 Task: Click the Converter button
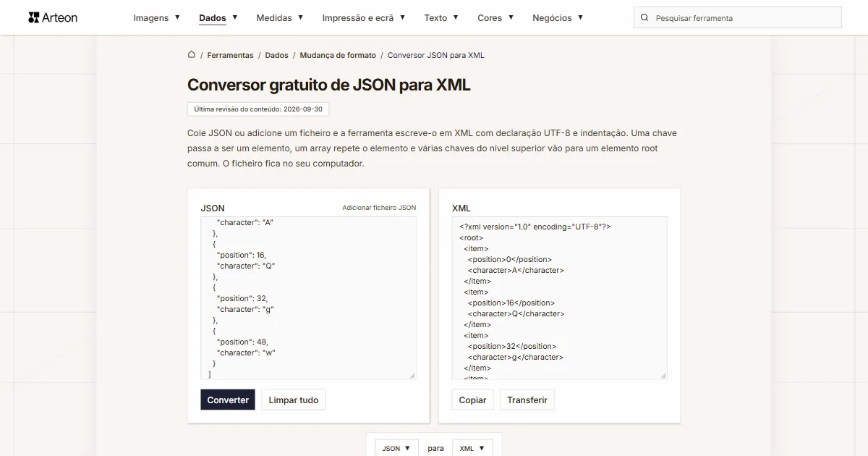[x=228, y=400]
